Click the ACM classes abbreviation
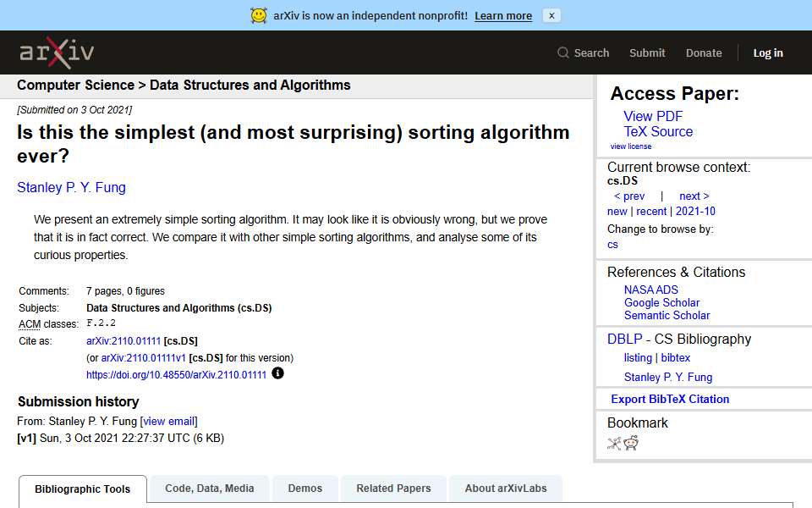This screenshot has height=508, width=812. click(x=30, y=324)
